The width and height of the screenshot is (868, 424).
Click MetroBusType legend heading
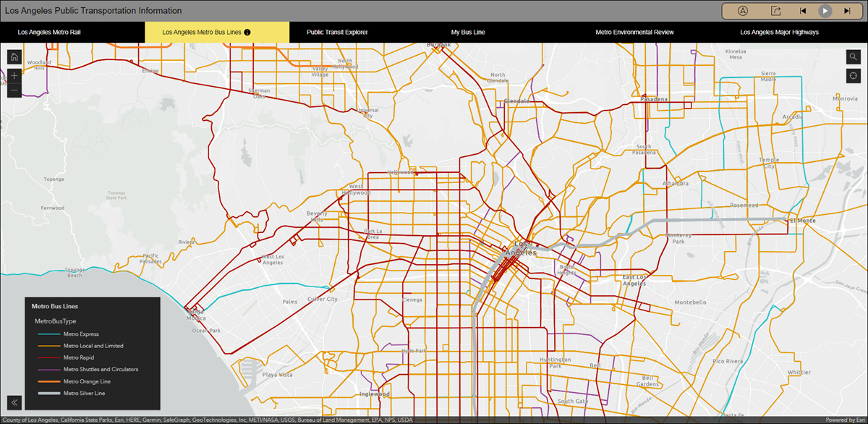pos(55,321)
